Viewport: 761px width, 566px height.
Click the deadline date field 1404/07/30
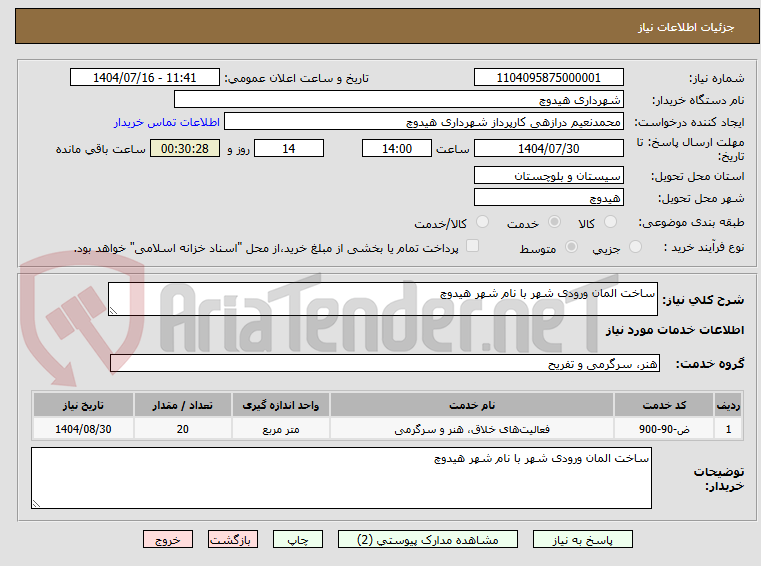coord(548,149)
